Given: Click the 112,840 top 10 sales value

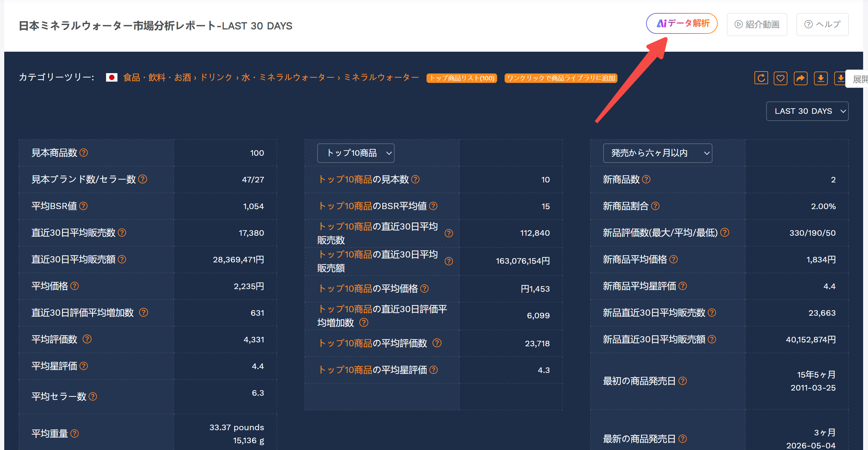Looking at the screenshot, I should click(535, 233).
